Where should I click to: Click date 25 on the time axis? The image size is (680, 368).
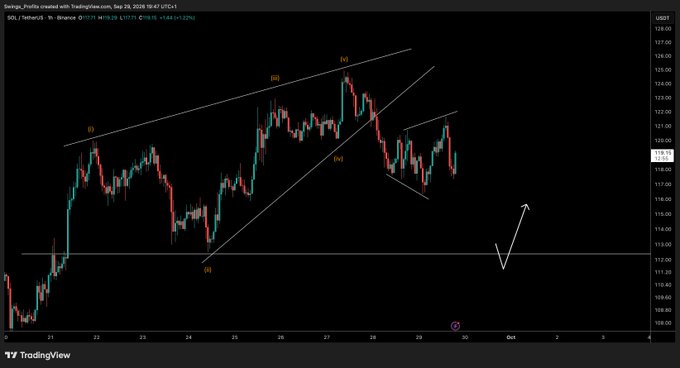[235, 337]
